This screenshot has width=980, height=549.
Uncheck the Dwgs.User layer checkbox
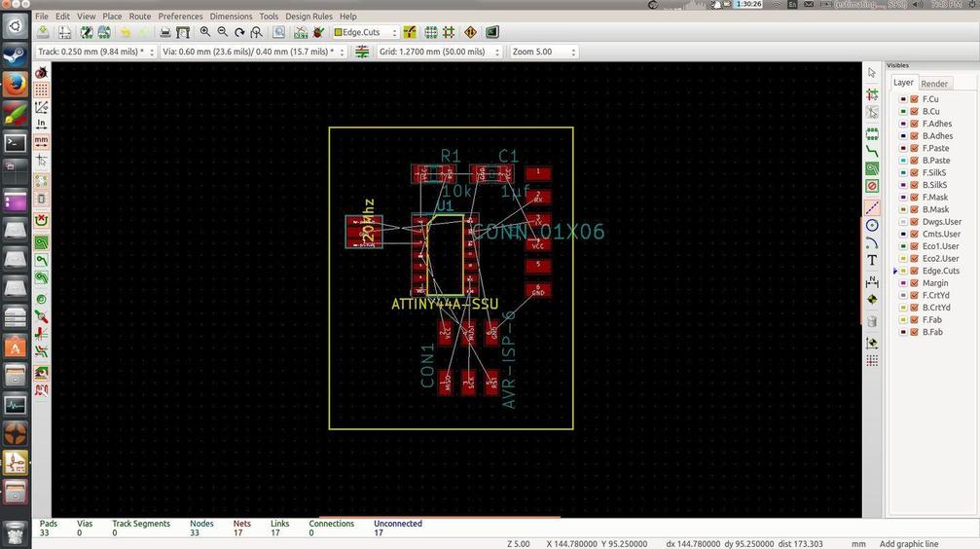click(x=915, y=221)
